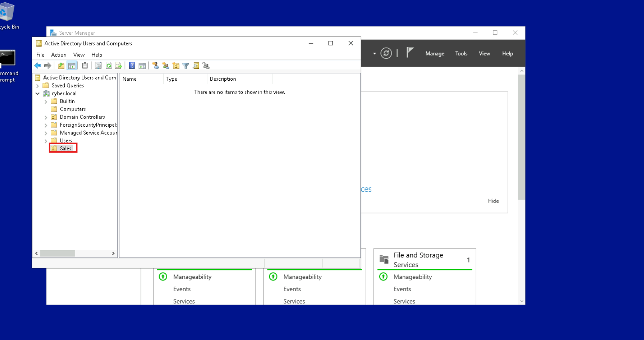
Task: Open Help via blue question mark icon
Action: click(x=132, y=66)
